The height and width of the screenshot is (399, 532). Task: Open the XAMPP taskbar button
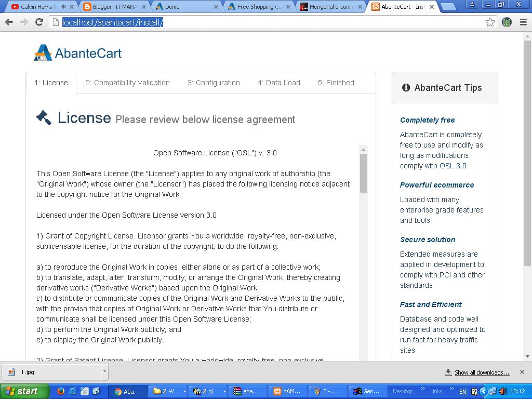(x=287, y=392)
